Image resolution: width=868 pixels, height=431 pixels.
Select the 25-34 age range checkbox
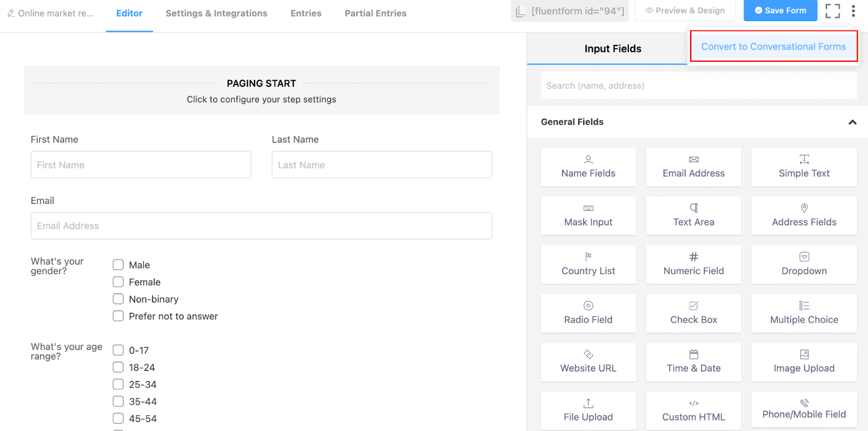118,384
